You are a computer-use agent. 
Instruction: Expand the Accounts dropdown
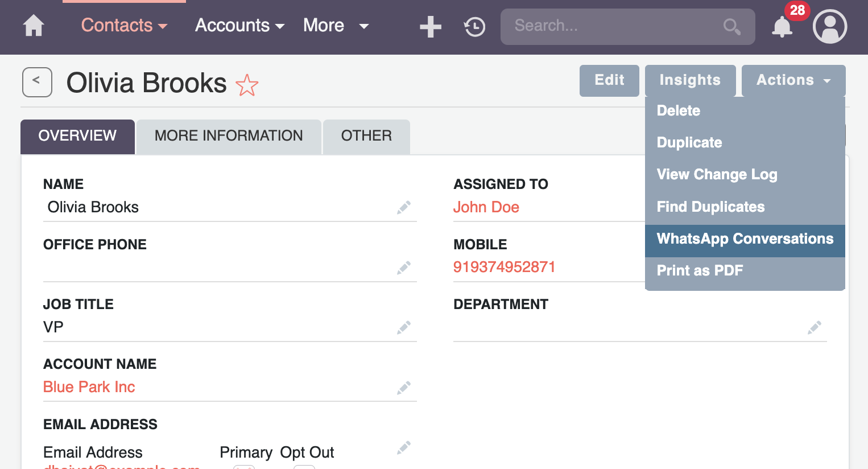239,25
